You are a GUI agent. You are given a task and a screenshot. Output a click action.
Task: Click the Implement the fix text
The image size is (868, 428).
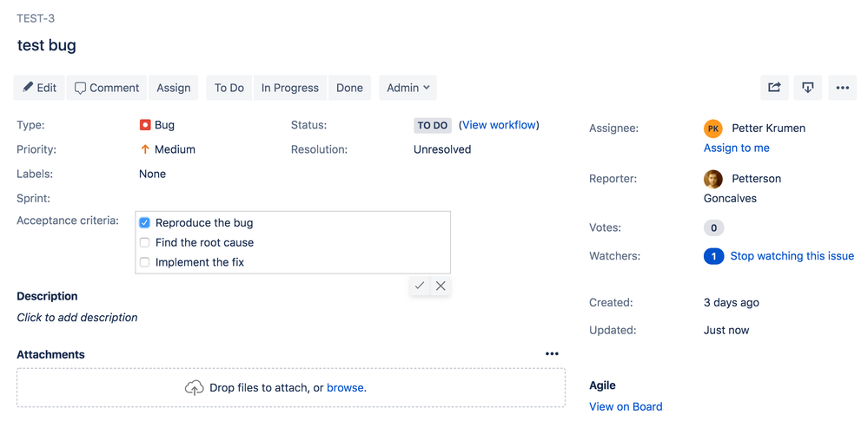point(199,263)
